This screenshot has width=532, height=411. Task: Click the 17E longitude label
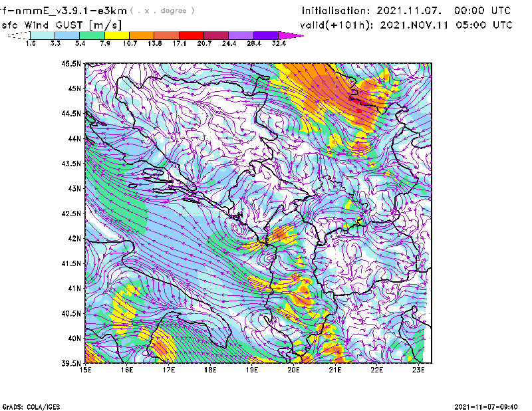point(169,370)
